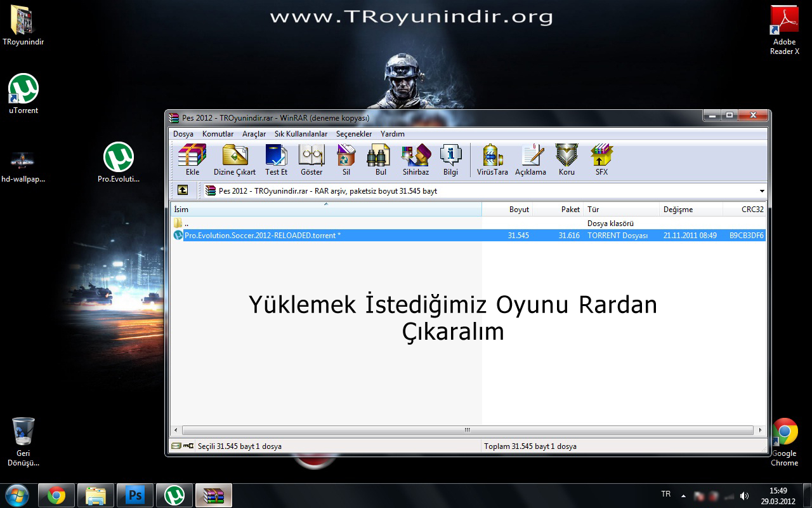This screenshot has width=812, height=508.
Task: Sort files by the CRC32 column
Action: click(x=745, y=210)
